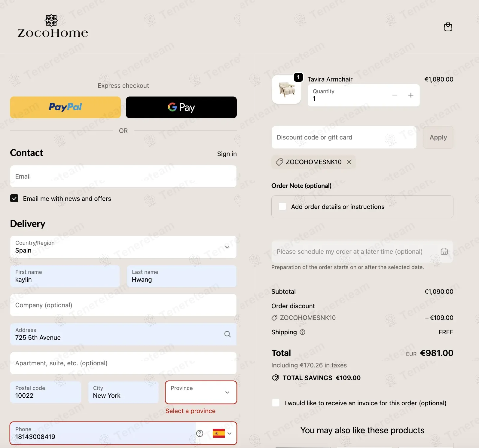The image size is (479, 448).
Task: Pay with PayPal express checkout
Action: (65, 107)
